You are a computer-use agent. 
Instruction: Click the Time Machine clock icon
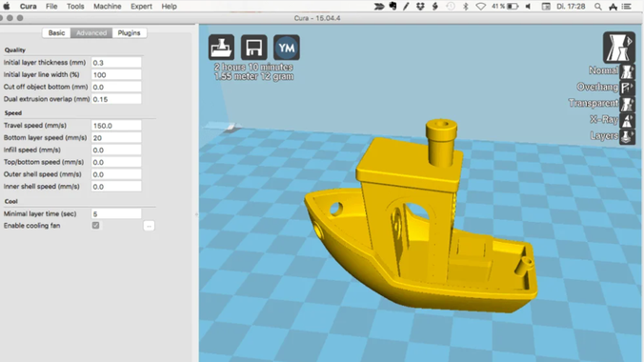click(451, 6)
